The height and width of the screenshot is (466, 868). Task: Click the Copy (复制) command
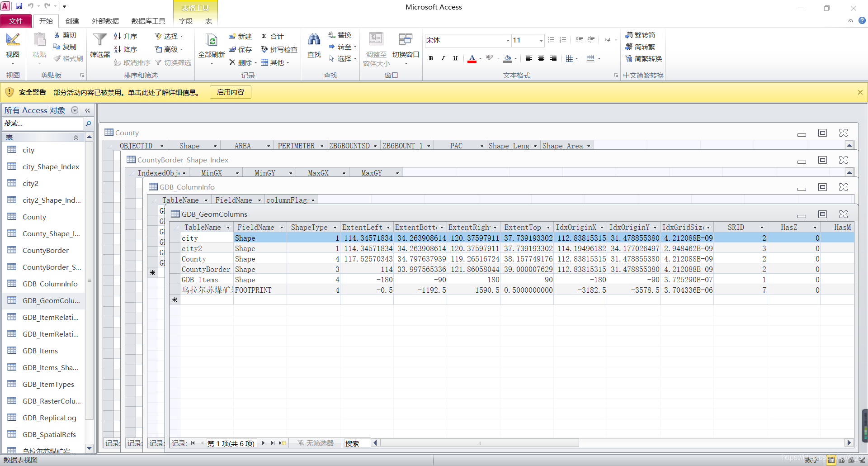click(x=65, y=47)
